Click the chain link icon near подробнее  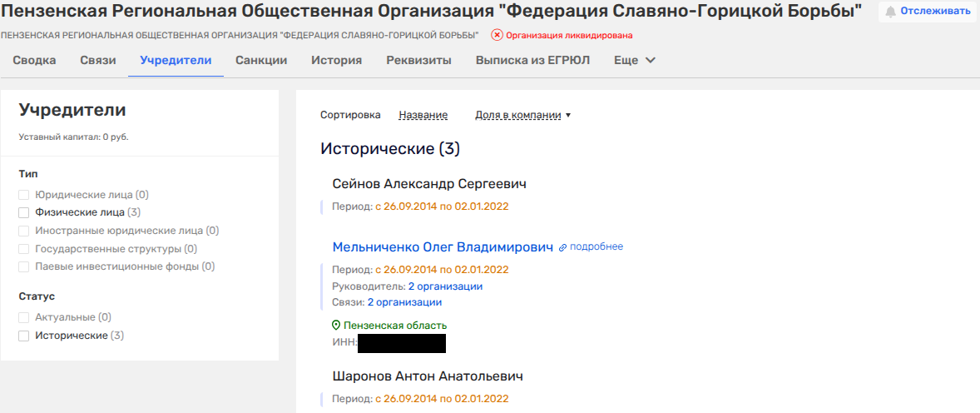pos(562,247)
